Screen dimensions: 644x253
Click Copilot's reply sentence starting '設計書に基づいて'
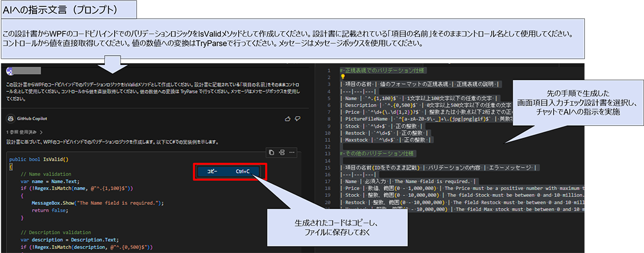tap(112, 142)
